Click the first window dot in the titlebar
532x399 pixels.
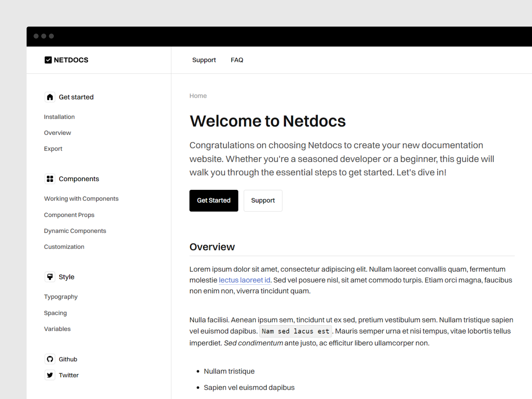click(x=36, y=36)
